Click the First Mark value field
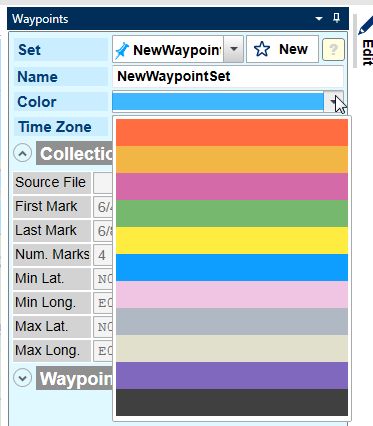Screen dimensions: 373x426 pos(103,207)
